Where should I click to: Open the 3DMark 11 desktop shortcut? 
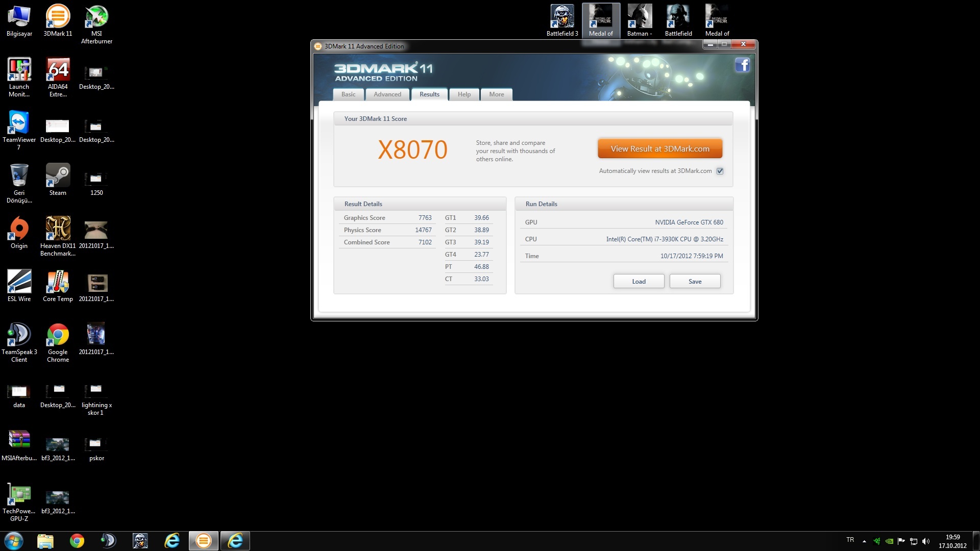[58, 21]
